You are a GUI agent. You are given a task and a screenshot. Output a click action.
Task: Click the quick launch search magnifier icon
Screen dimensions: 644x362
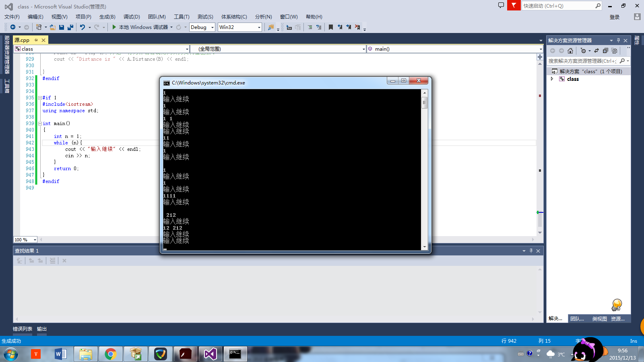pos(598,6)
